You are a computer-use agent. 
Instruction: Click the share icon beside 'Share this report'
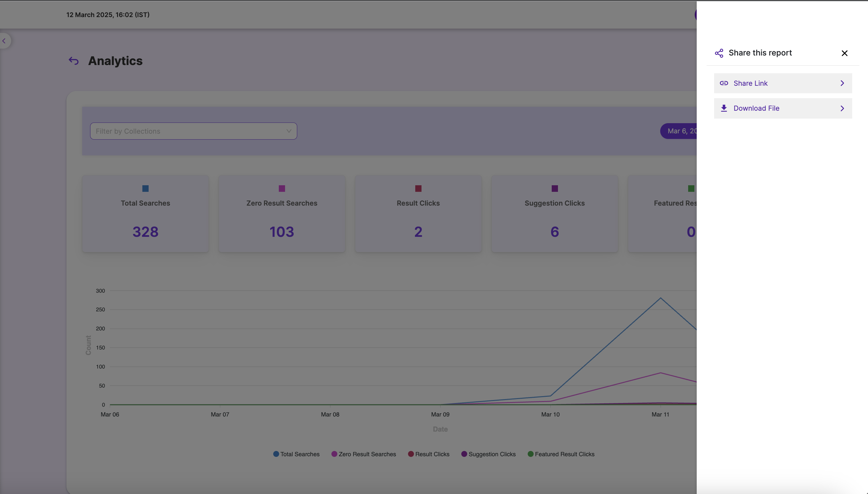[x=719, y=53]
